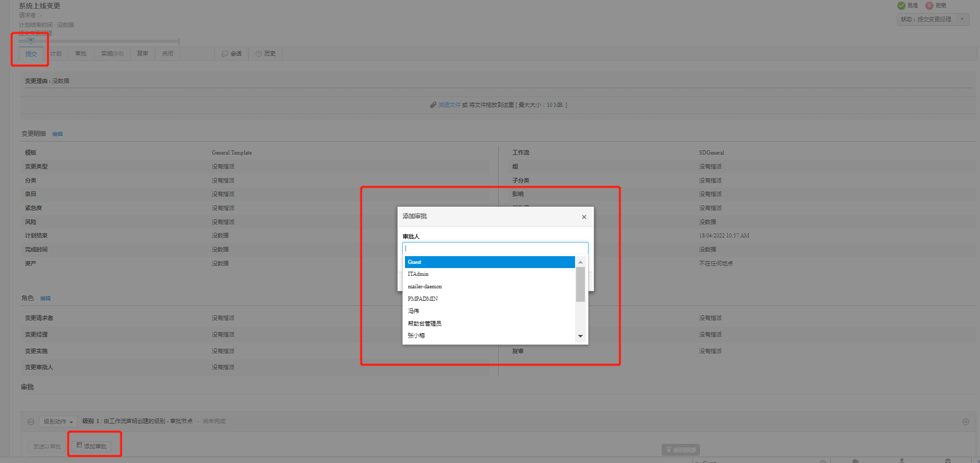Image resolution: width=980 pixels, height=463 pixels.
Task: Open the 关闭 tab
Action: (x=167, y=54)
